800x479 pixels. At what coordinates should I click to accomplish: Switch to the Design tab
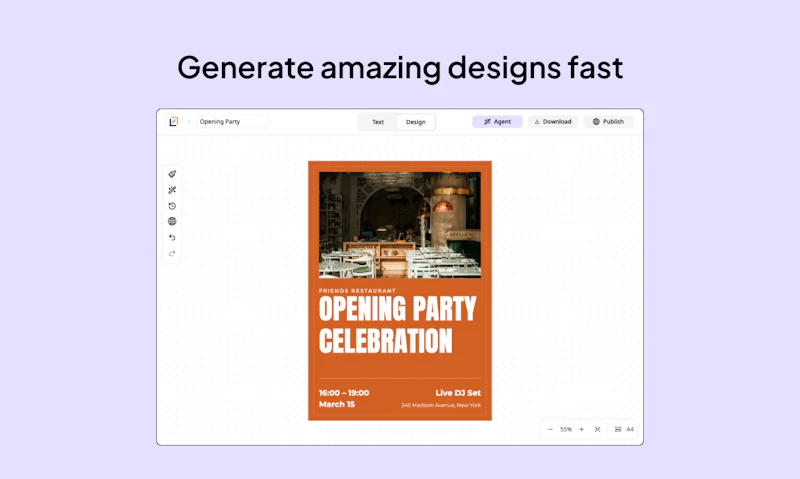click(x=415, y=122)
